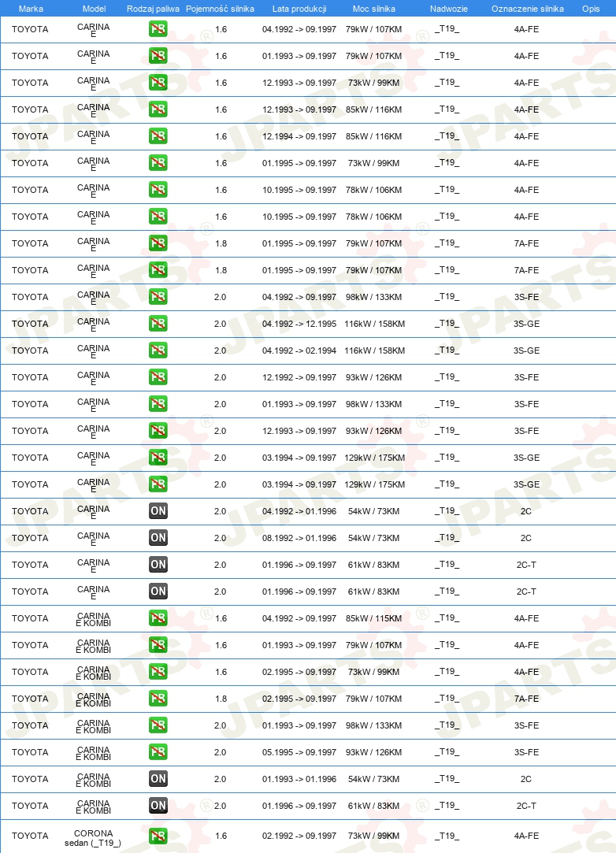Click the Lata produkcji column header
The image size is (616, 853).
(x=299, y=9)
